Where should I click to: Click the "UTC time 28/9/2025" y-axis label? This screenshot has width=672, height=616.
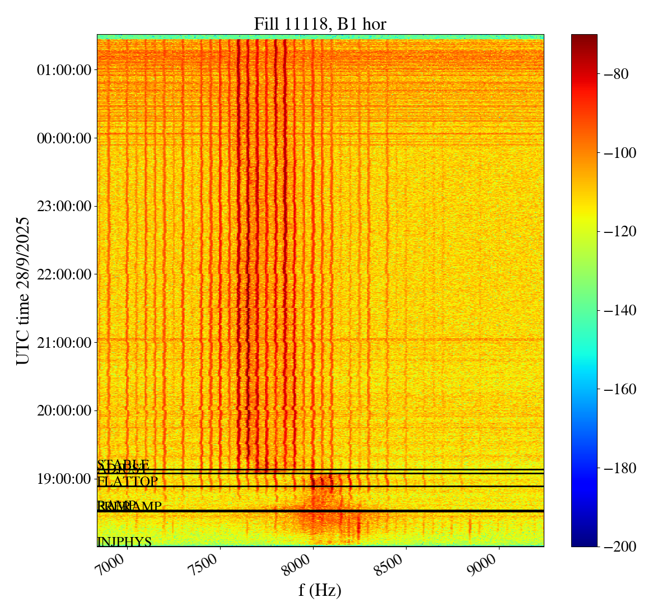pos(23,291)
